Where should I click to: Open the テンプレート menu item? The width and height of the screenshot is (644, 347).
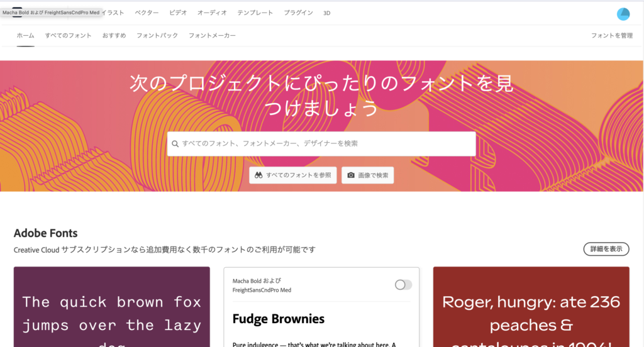pyautogui.click(x=255, y=13)
